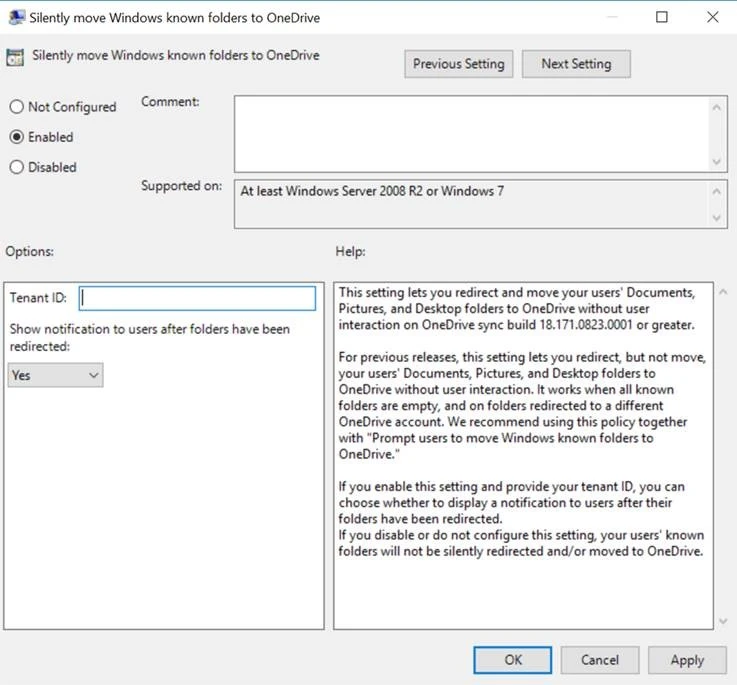The image size is (737, 685).
Task: Choose the Enabled radio option
Action: coord(17,137)
